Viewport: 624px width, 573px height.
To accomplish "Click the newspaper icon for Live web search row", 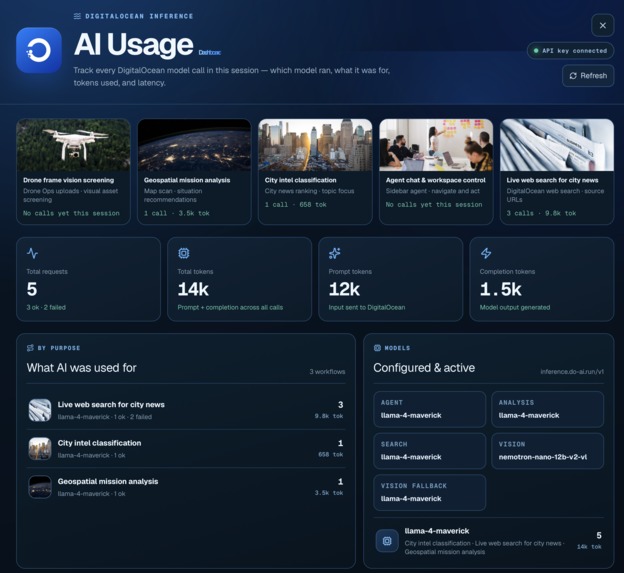I will pyautogui.click(x=40, y=410).
